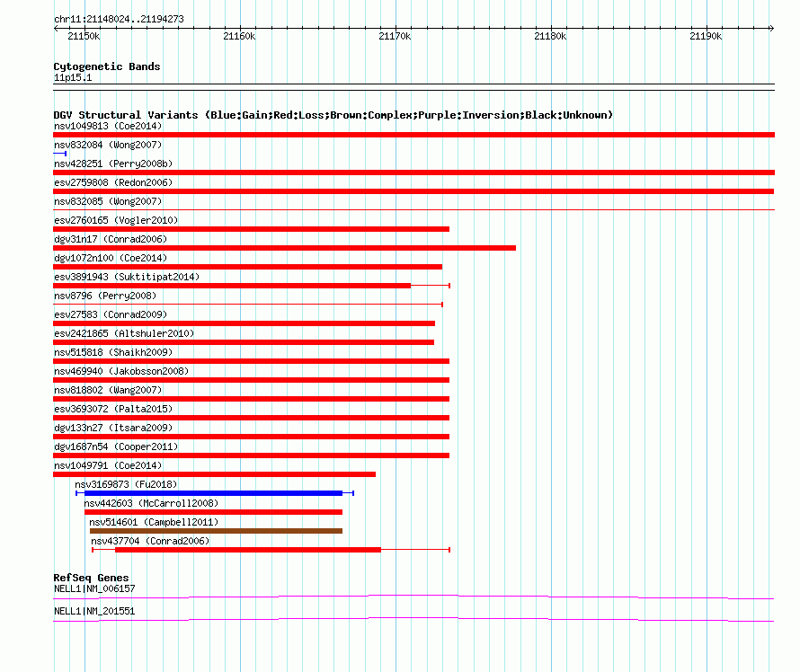
Task: Open the dgv133n27 (Itsara2009) label
Action: point(113,428)
